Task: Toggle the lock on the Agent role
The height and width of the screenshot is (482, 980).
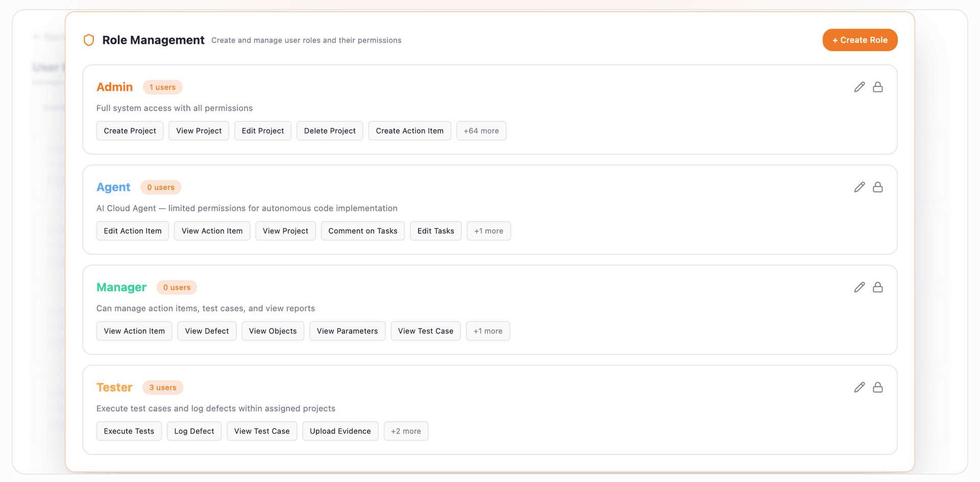Action: coord(878,187)
